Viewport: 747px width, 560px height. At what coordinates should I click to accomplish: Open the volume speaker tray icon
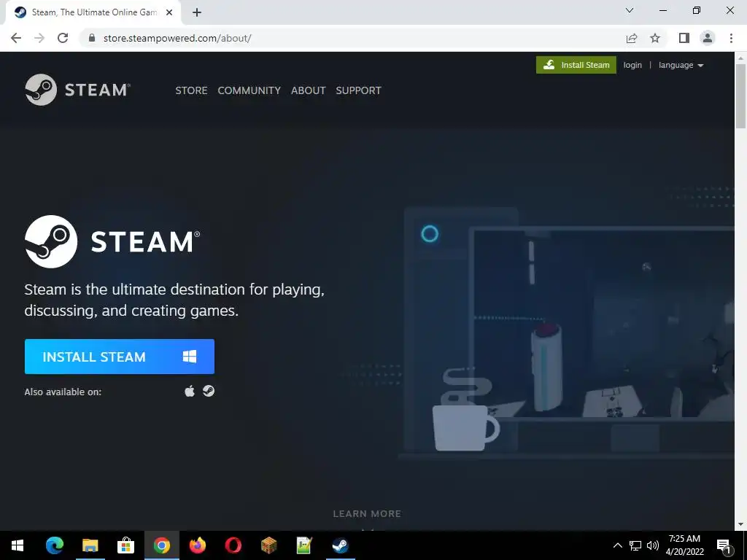(653, 545)
